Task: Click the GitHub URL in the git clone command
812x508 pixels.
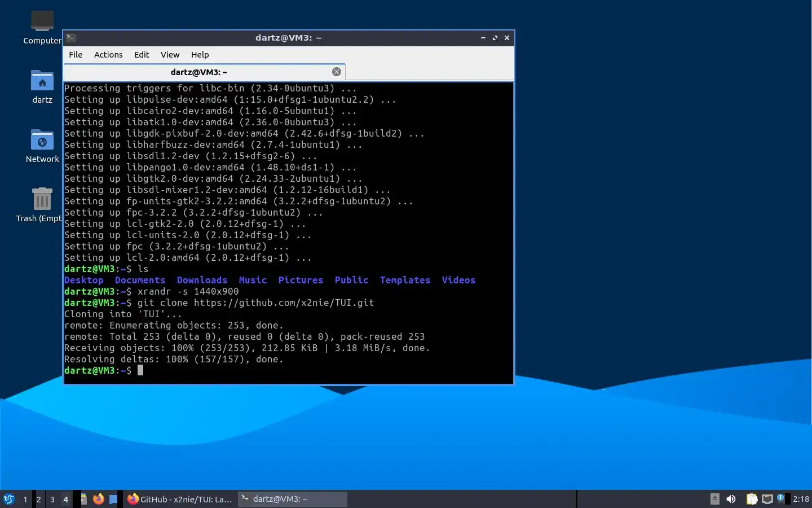Action: point(284,303)
